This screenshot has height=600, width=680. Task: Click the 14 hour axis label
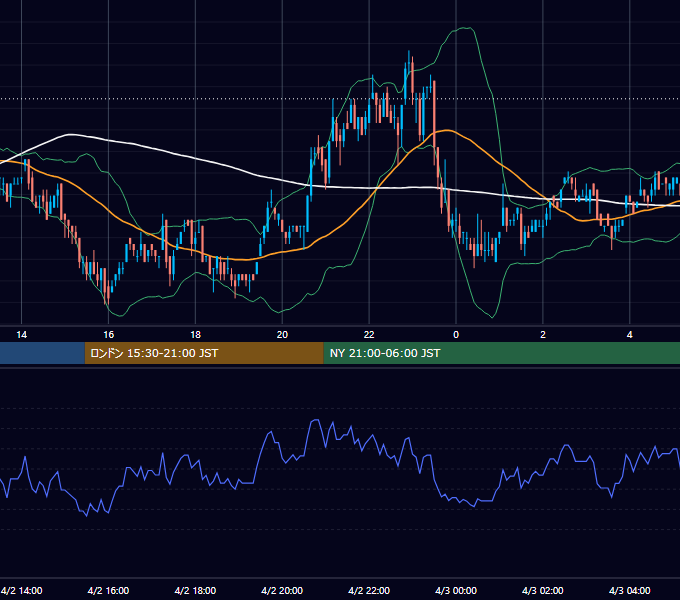click(x=21, y=335)
